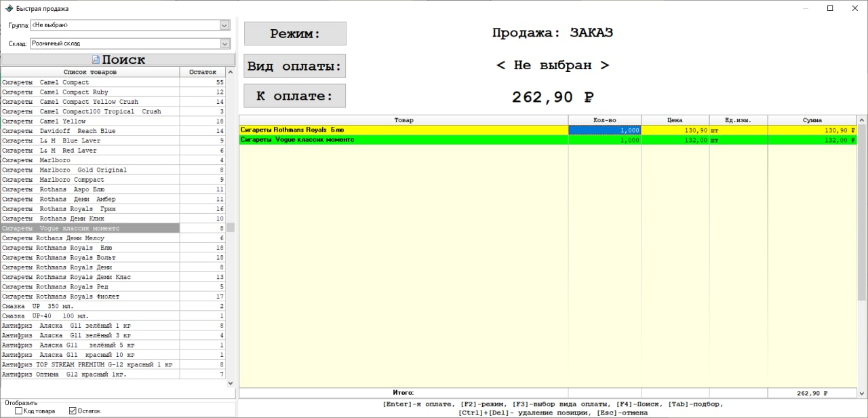The width and height of the screenshot is (868, 418).
Task: Click Товар column header in order table
Action: [403, 120]
